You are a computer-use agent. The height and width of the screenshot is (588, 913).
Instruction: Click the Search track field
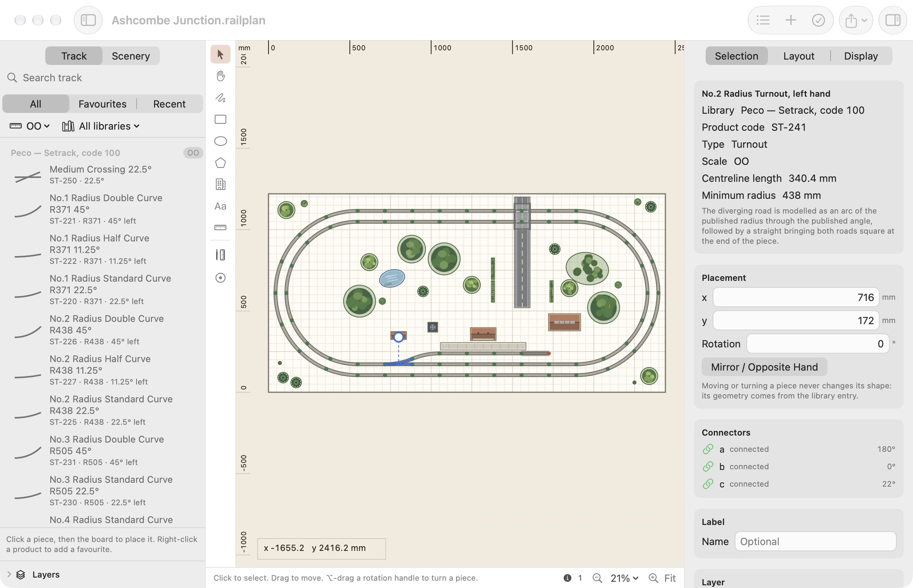(x=103, y=78)
